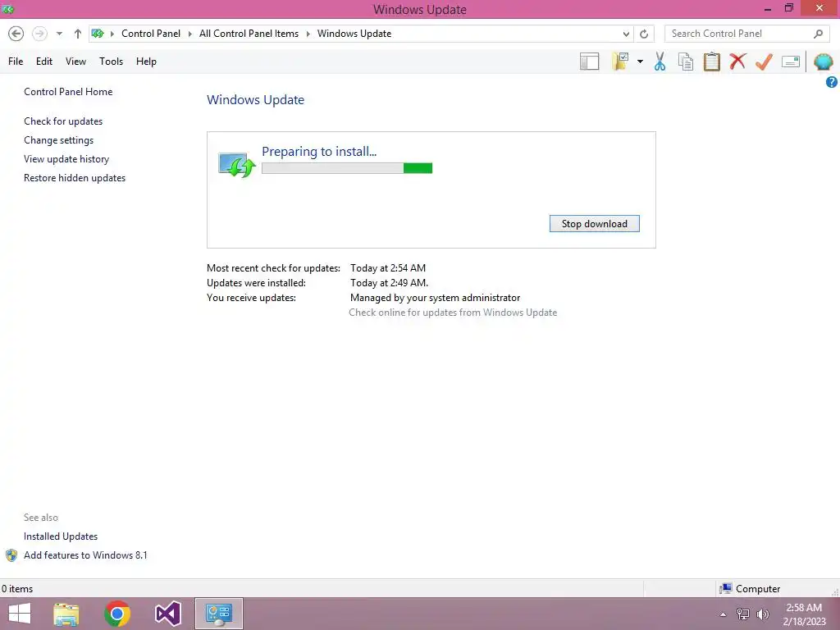Click the address bar Windows Update icon
This screenshot has width=840, height=630.
tap(98, 33)
